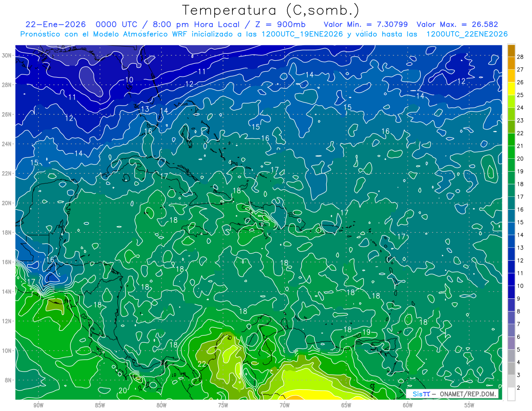Click the "10N" latitude axis label
The width and height of the screenshot is (532, 411).
(7, 350)
